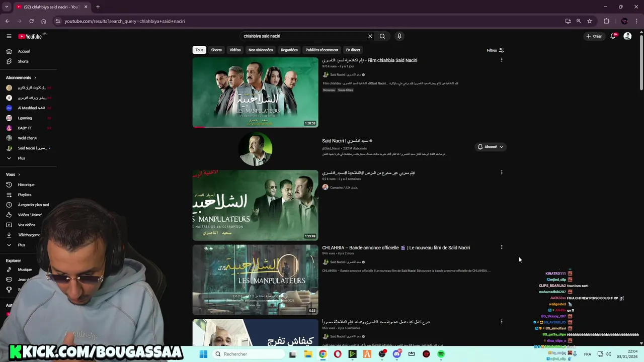Clear the search box with the X icon

tap(370, 36)
